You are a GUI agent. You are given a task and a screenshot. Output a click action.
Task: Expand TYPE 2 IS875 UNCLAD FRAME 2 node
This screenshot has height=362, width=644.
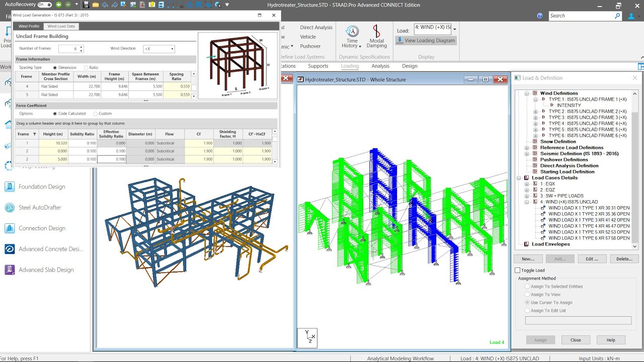pos(536,111)
